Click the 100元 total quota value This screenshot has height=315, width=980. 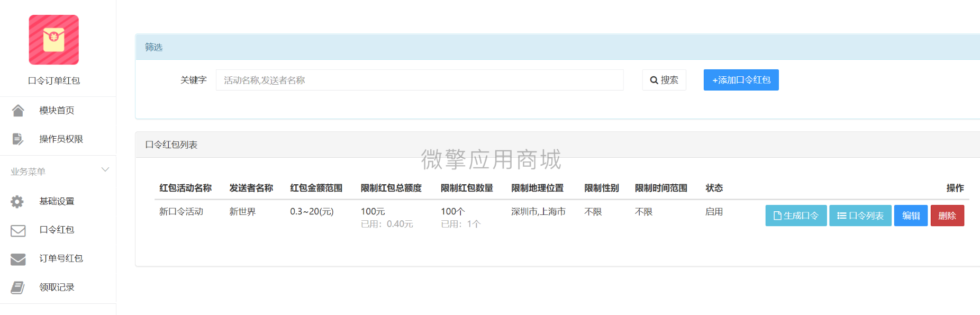click(x=373, y=211)
